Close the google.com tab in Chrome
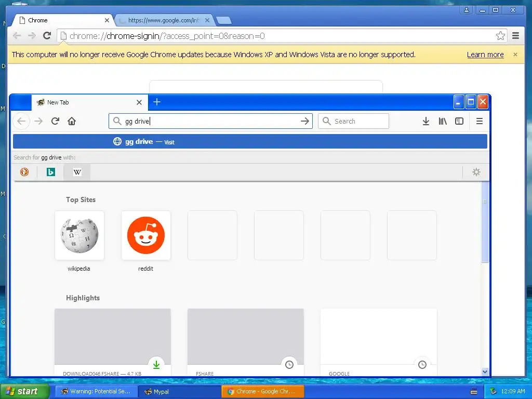 pos(207,20)
